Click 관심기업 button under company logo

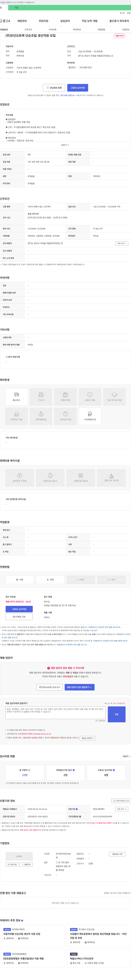12,864
